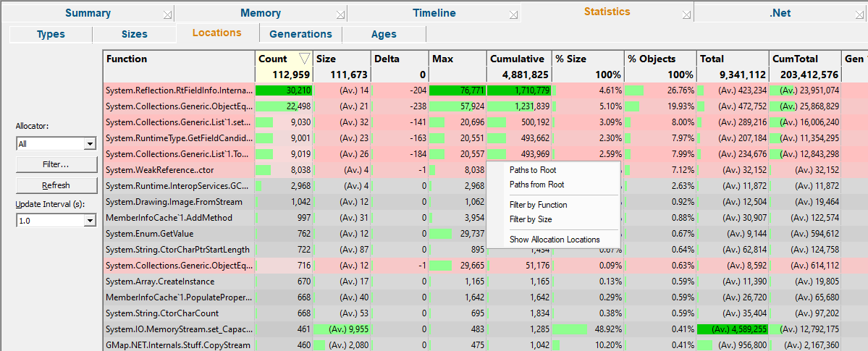Click the cumulative cell 1,231,839
Screen dimensions: 868x351
coord(518,106)
